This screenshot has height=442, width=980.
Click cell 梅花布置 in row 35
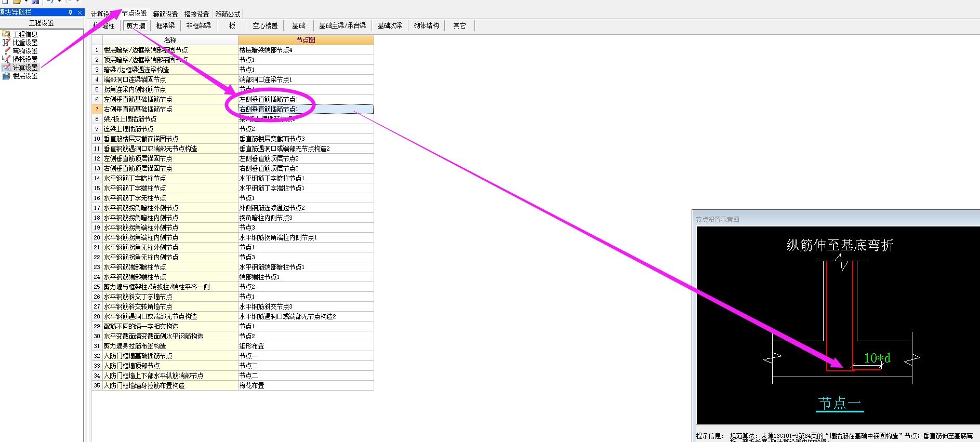click(306, 385)
